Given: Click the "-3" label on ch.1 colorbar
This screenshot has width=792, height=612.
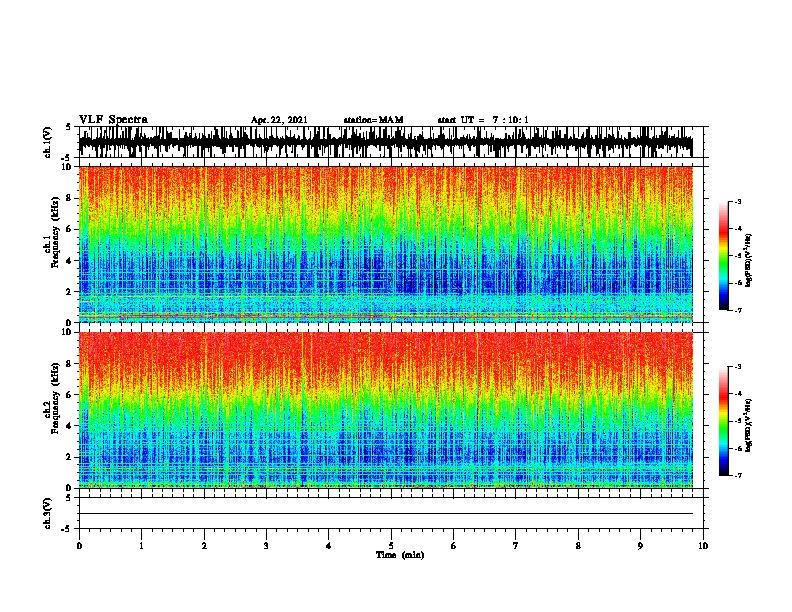Looking at the screenshot, I should point(738,201).
